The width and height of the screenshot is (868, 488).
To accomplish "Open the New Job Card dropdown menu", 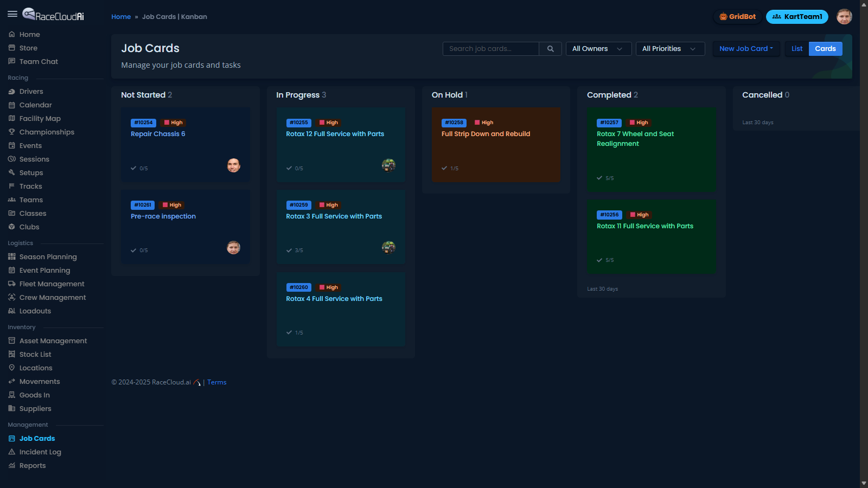I will (746, 48).
